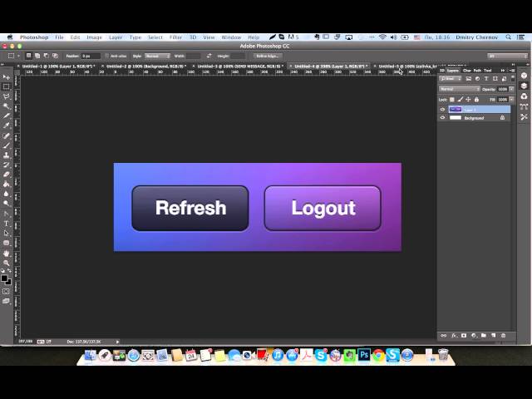Select New selection mode
Viewport: 532px width, 399px height.
point(28,56)
